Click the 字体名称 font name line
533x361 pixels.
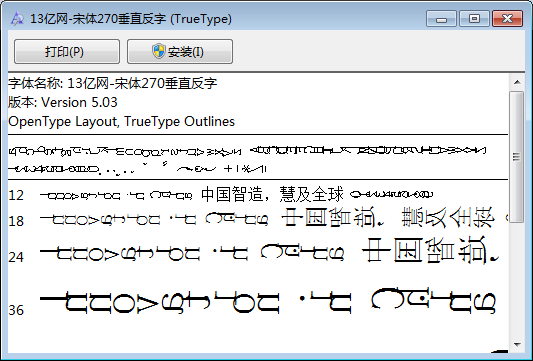pos(113,83)
